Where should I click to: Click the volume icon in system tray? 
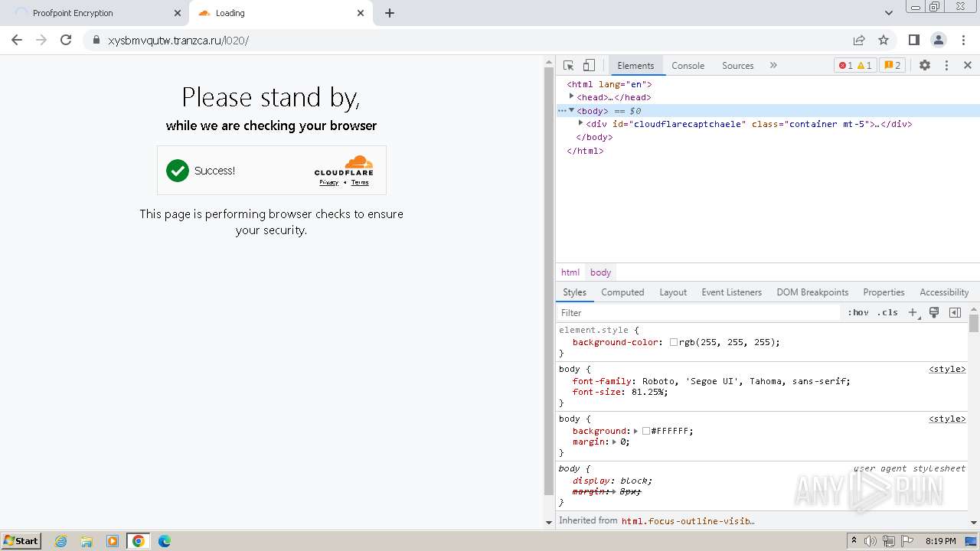[871, 541]
